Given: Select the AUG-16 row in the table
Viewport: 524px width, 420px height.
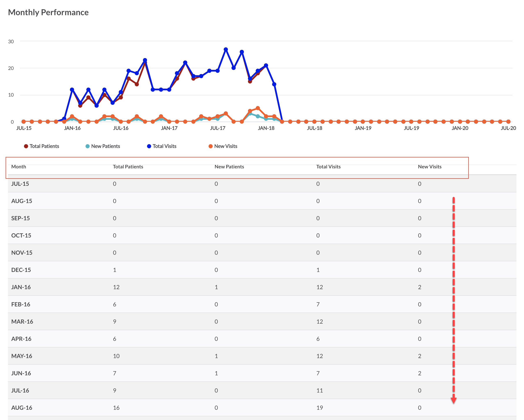Looking at the screenshot, I should pos(22,408).
